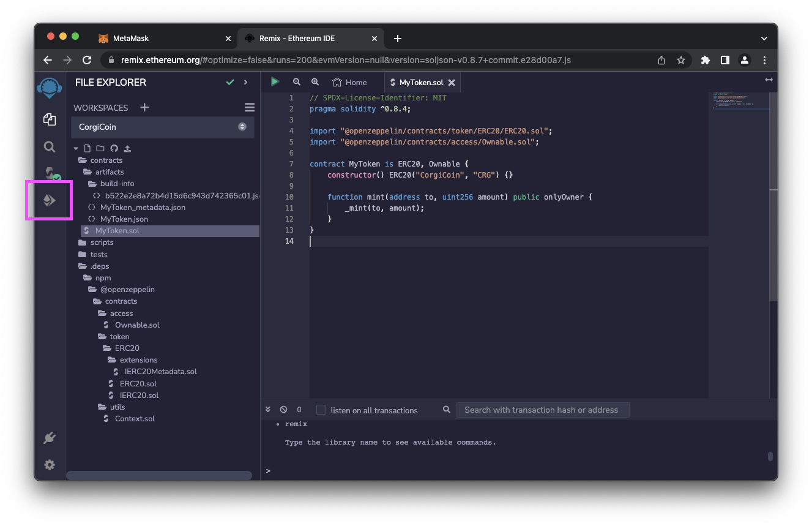Open the workspaces hamburger menu
Viewport: 812px width, 526px height.
250,107
